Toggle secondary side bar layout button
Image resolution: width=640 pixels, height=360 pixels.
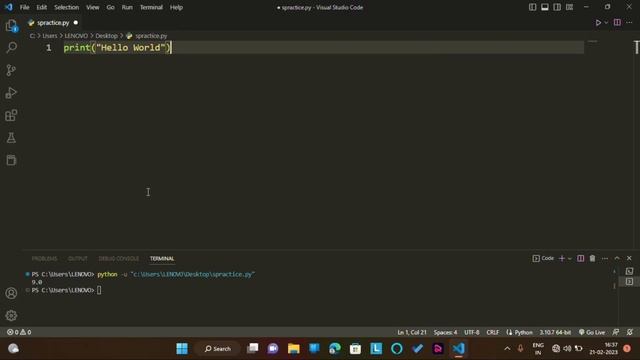coord(557,7)
